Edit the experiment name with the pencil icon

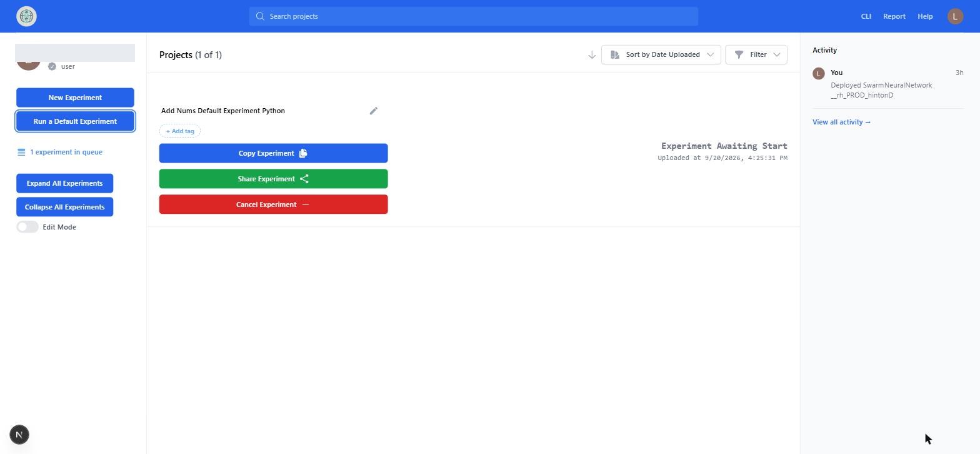[x=374, y=111]
